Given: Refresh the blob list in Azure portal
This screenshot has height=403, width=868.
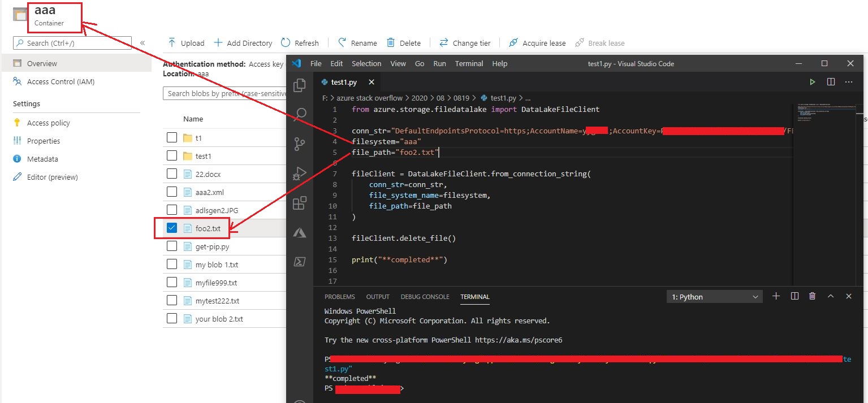Looking at the screenshot, I should pos(300,42).
